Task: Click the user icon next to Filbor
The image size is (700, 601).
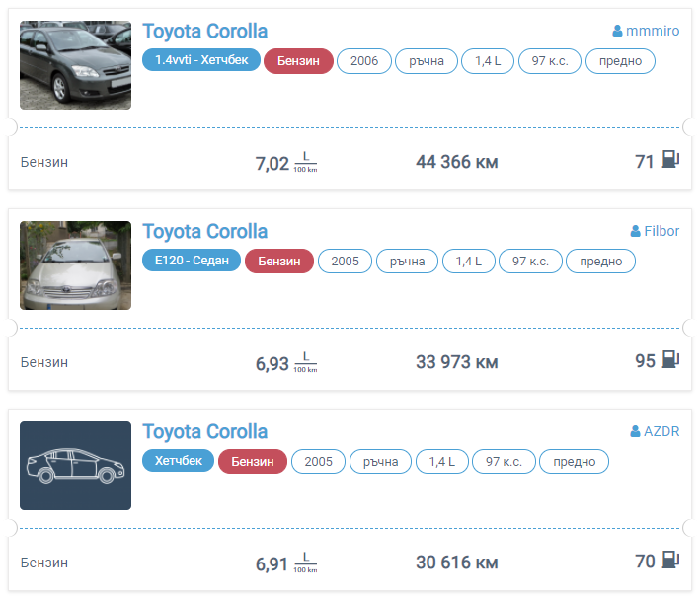Action: [x=636, y=232]
